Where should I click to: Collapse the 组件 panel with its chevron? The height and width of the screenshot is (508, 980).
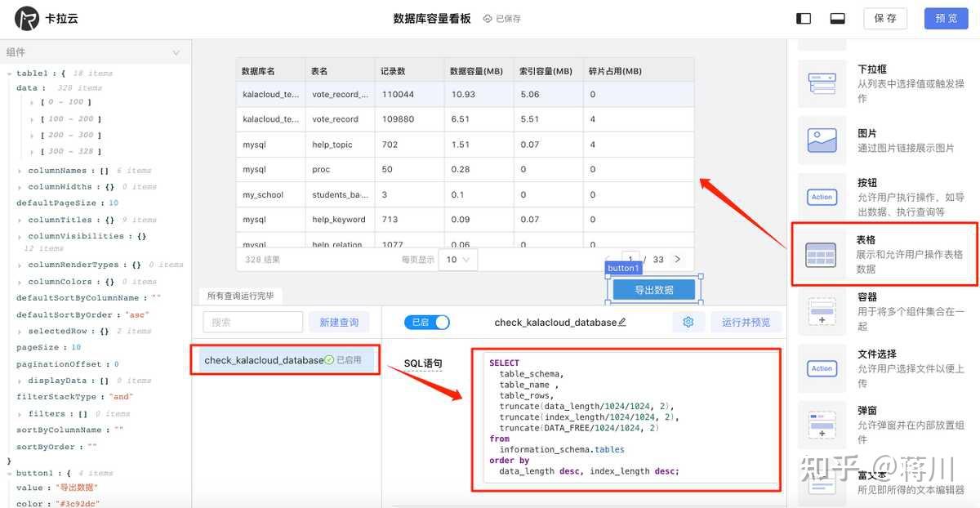(177, 51)
